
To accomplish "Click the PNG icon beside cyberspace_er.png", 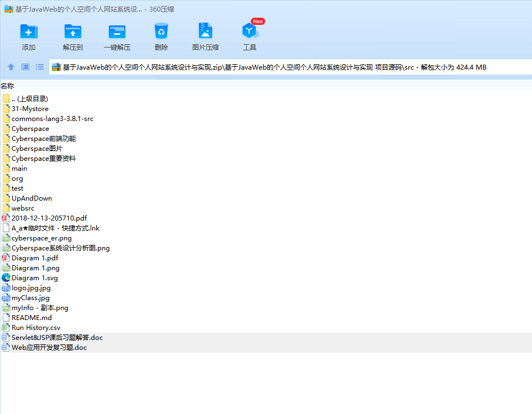I will tap(6, 238).
